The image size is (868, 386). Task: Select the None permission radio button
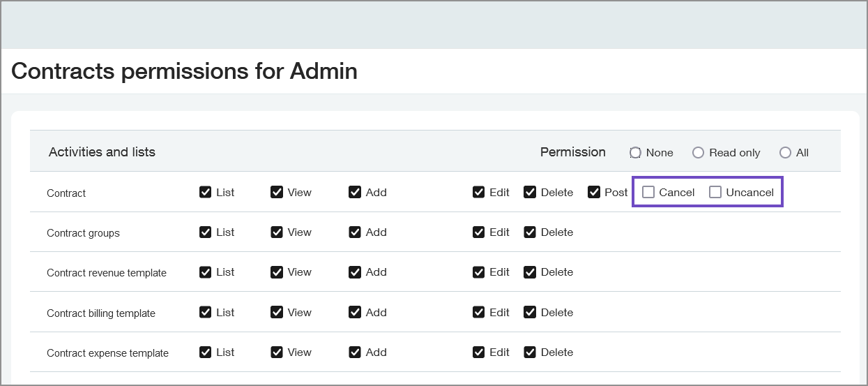635,153
